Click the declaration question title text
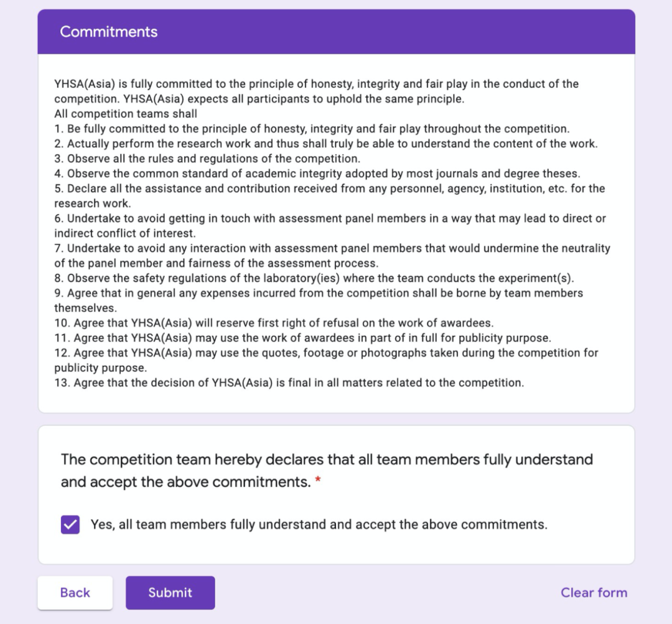The width and height of the screenshot is (672, 624). (x=326, y=470)
